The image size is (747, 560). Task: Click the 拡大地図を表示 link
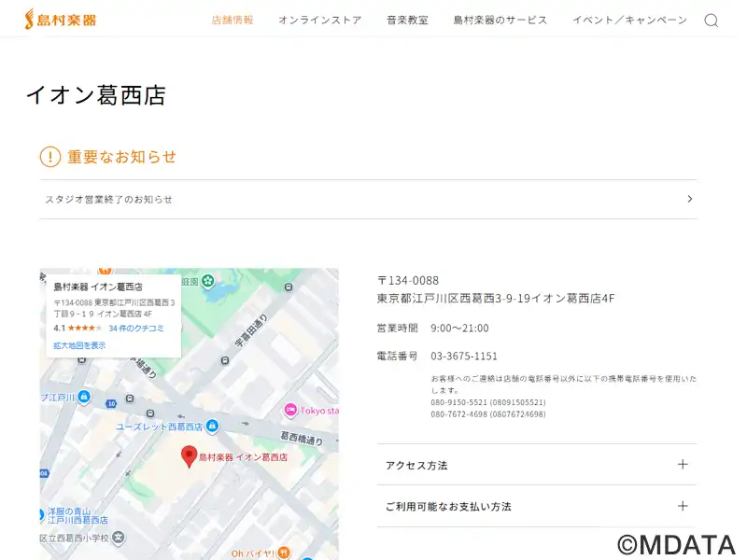click(x=79, y=345)
